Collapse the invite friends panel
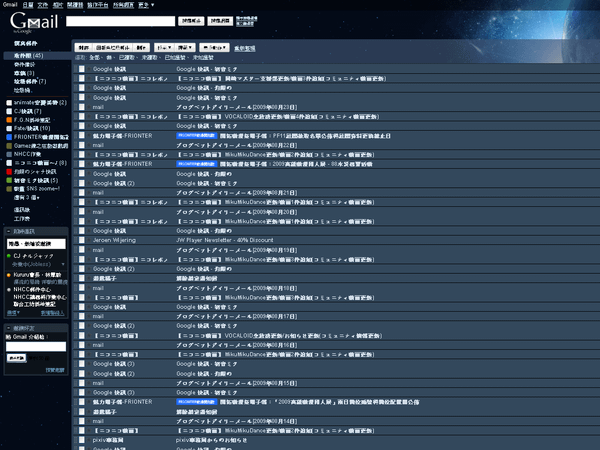The image size is (600, 450). (8, 328)
